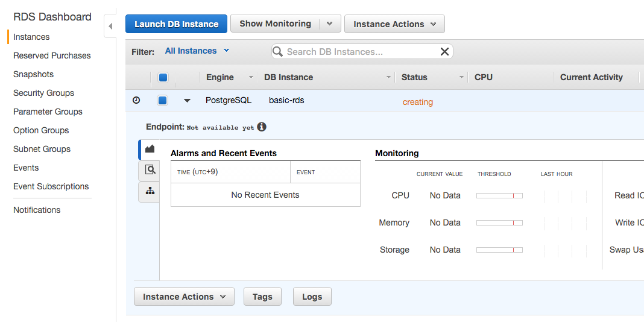The image size is (644, 322).
Task: Click the Memory No Data value
Action: 445,223
